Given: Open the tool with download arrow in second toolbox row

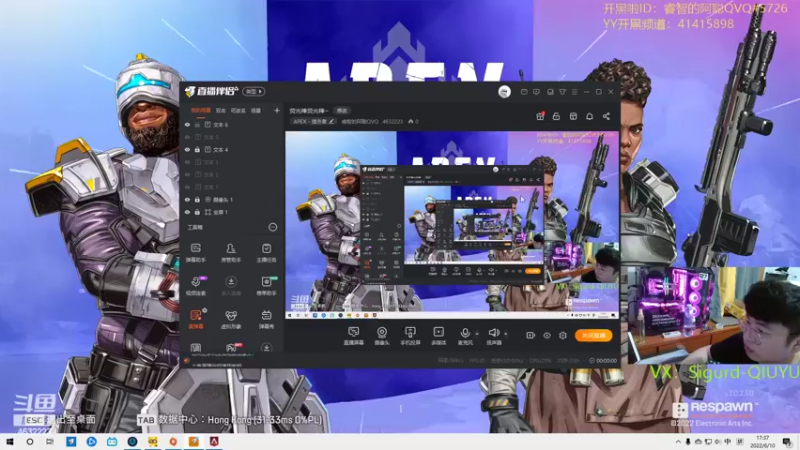Looking at the screenshot, I should [231, 286].
